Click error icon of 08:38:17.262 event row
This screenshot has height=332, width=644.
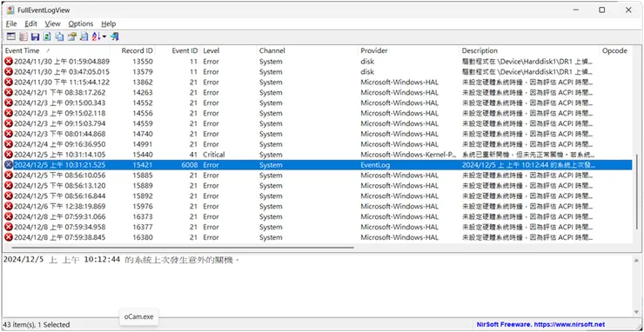pyautogui.click(x=9, y=92)
